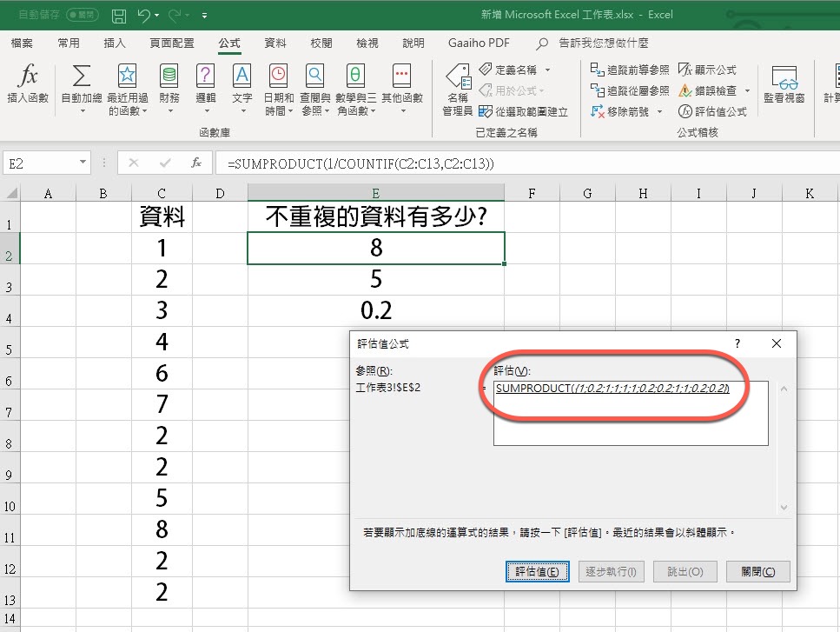Select cell E3 containing value 5
Image resolution: width=840 pixels, height=632 pixels.
[x=375, y=279]
